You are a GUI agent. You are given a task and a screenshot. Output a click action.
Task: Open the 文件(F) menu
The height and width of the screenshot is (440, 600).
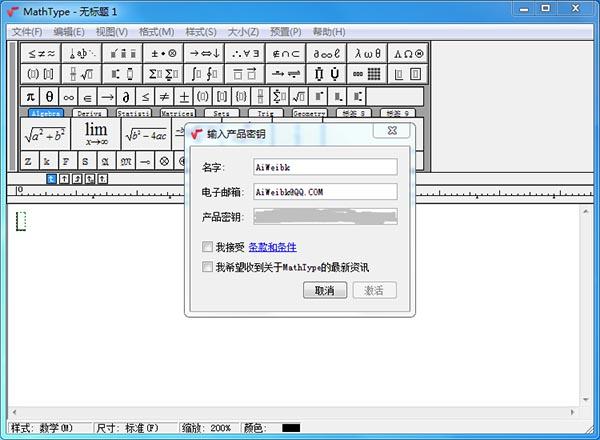[x=27, y=32]
